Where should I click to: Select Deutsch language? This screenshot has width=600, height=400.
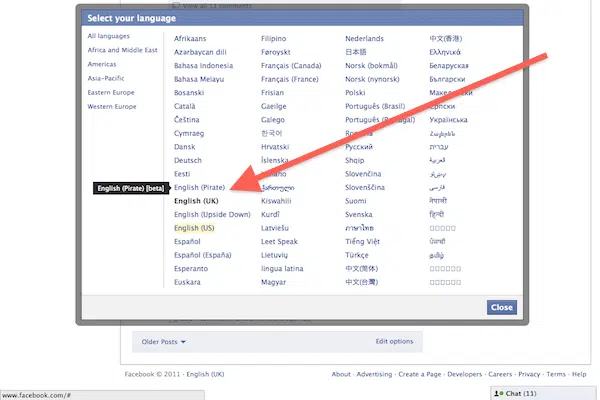point(188,160)
